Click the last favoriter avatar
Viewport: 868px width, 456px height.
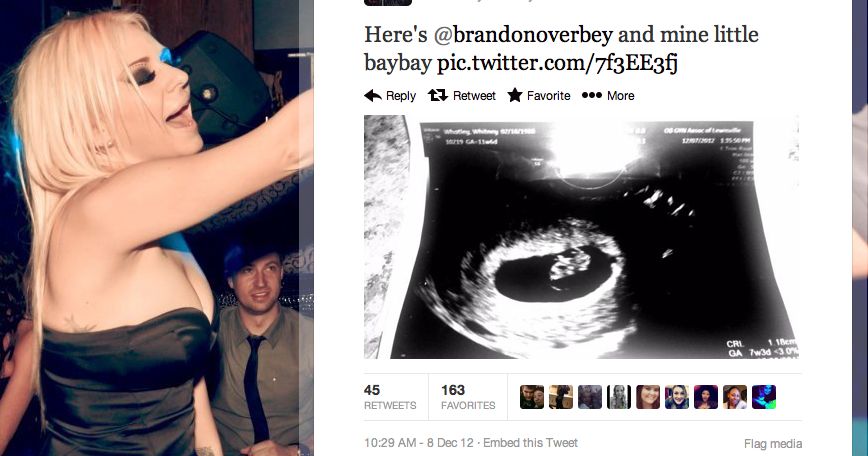764,397
